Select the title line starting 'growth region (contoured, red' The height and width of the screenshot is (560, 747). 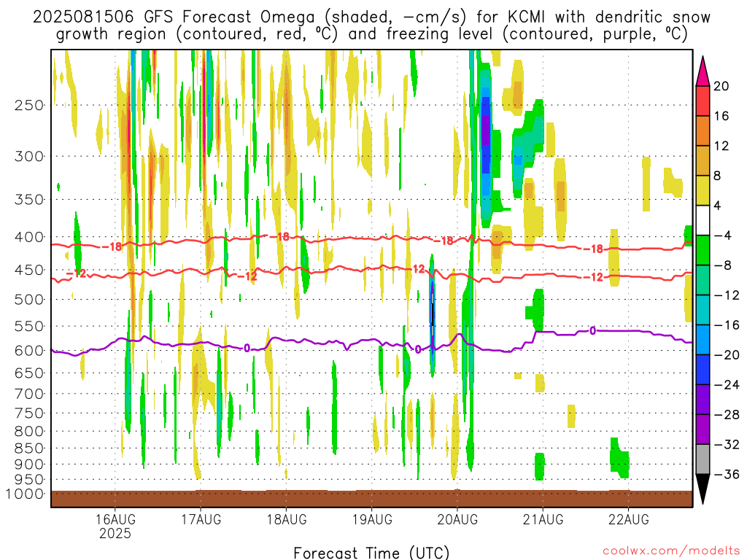click(371, 34)
